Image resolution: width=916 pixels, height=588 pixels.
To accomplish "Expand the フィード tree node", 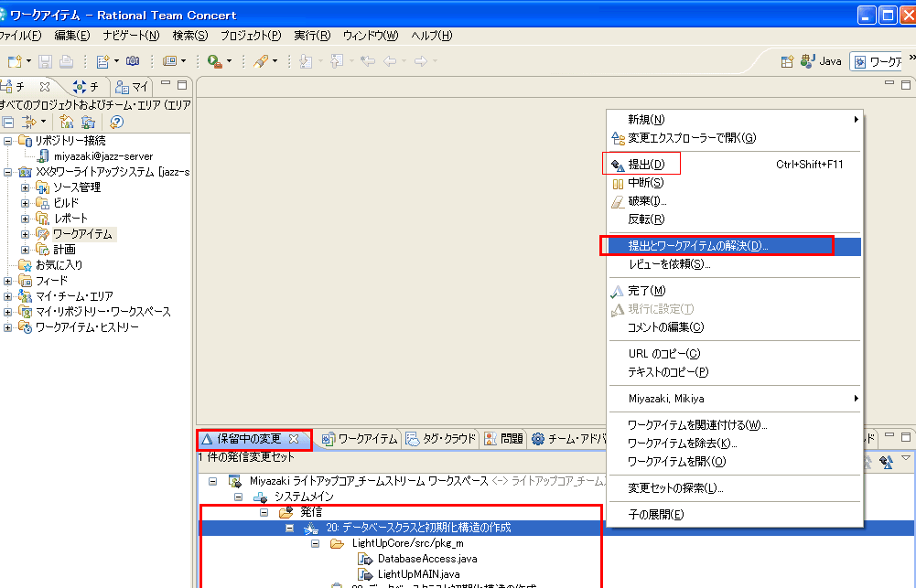I will point(8,281).
